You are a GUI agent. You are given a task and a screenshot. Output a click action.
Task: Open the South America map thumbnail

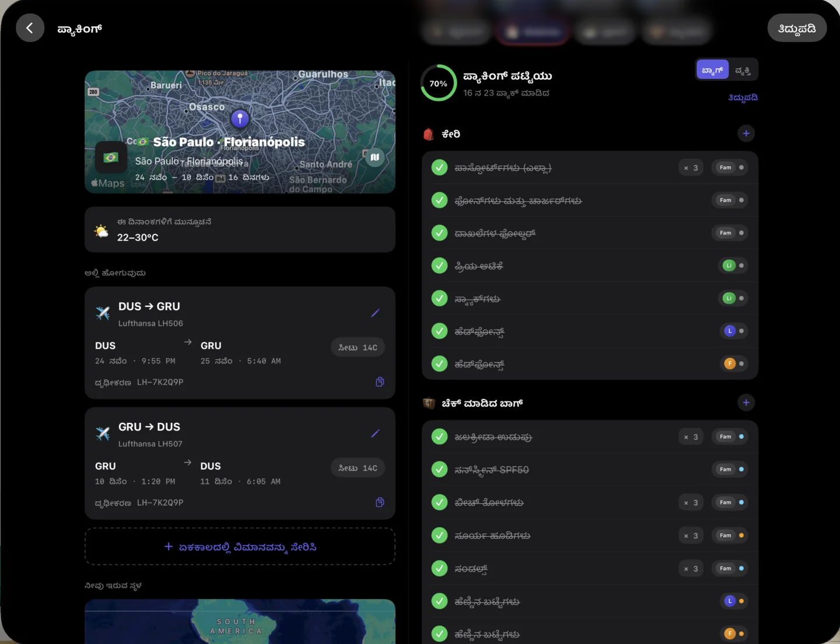240,621
